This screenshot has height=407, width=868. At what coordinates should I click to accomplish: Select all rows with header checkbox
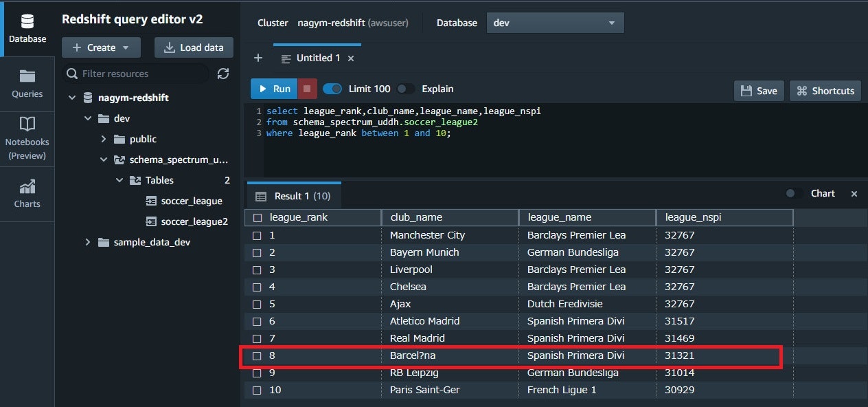(x=258, y=217)
